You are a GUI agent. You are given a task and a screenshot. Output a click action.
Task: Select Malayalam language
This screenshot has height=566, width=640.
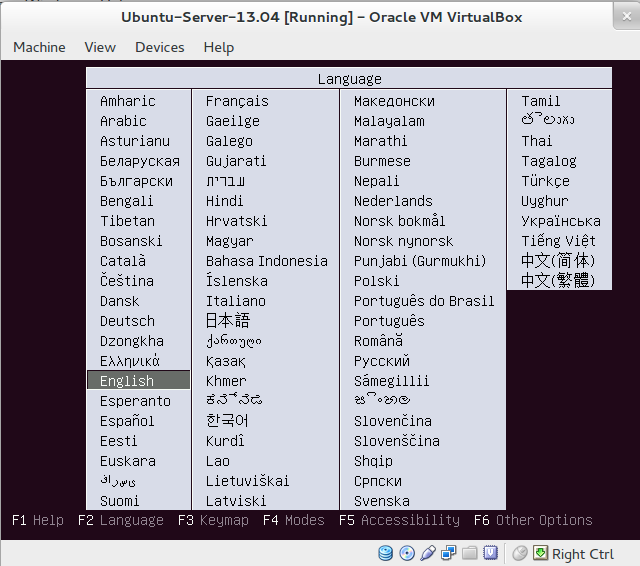click(x=389, y=121)
